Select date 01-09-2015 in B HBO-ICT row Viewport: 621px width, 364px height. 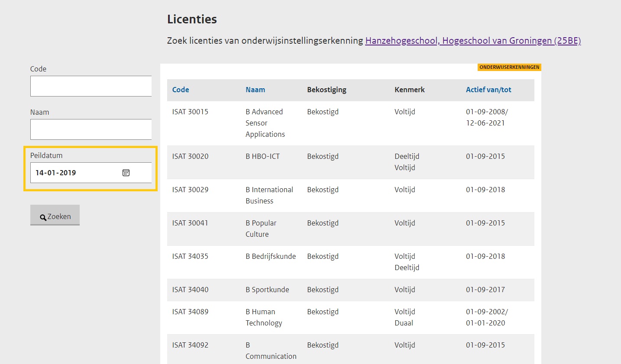(x=485, y=156)
